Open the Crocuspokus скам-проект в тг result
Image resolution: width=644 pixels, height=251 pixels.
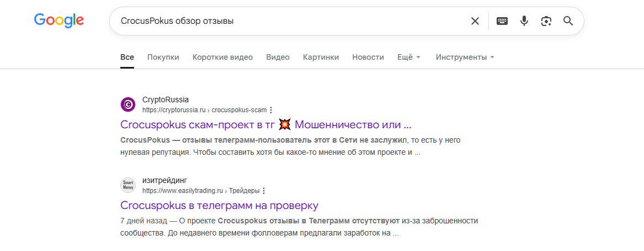pyautogui.click(x=266, y=124)
